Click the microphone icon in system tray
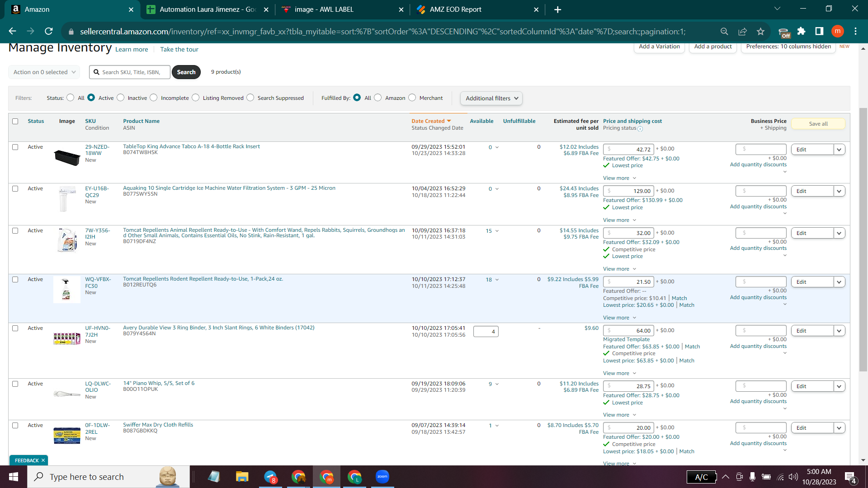This screenshot has width=868, height=488. coord(752,477)
